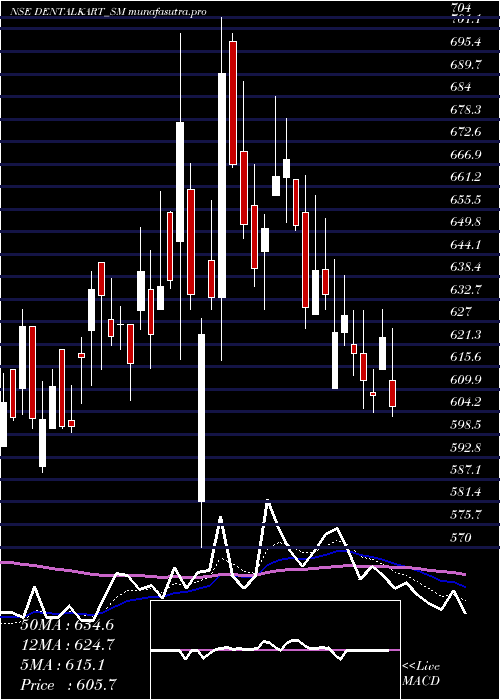Viewport: 500px width, 700px height.
Task: Click the 649.8 price axis label
Action: click(466, 222)
